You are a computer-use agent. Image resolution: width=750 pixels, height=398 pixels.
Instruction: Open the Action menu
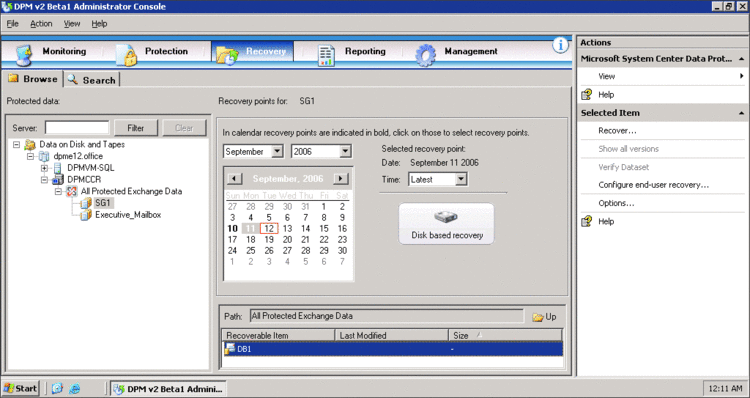tap(41, 23)
